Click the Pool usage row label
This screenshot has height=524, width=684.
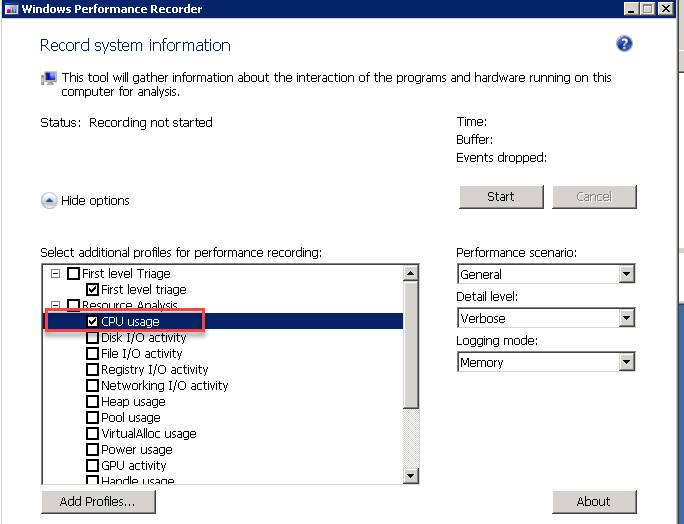(131, 418)
